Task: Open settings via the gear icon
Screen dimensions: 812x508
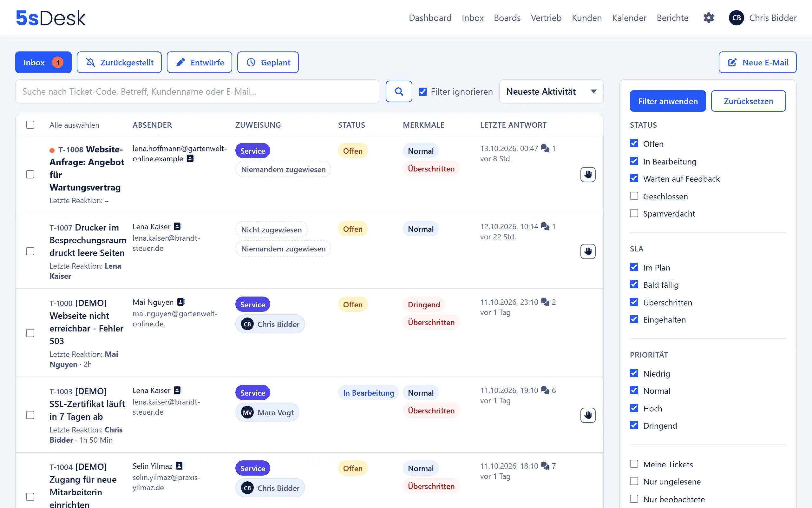Action: click(x=708, y=18)
